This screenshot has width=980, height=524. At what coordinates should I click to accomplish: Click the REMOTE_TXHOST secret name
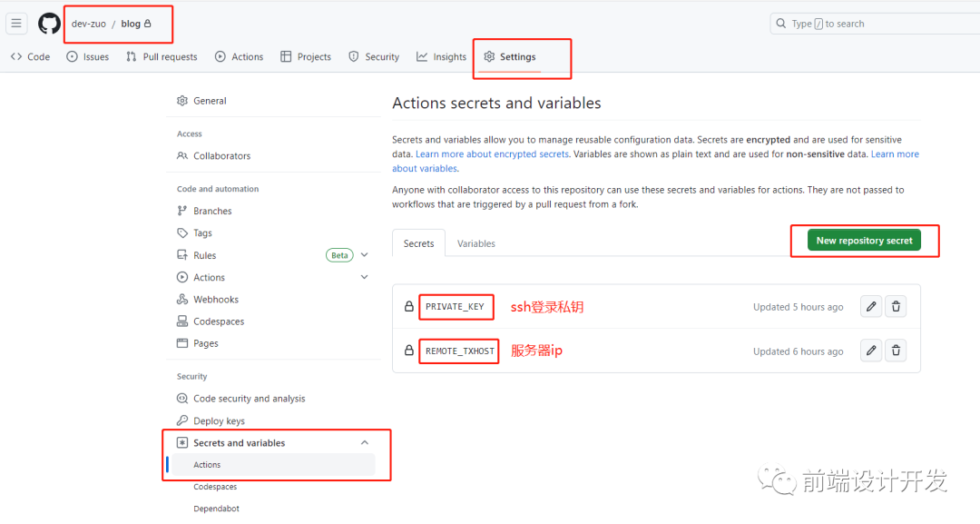pos(460,351)
